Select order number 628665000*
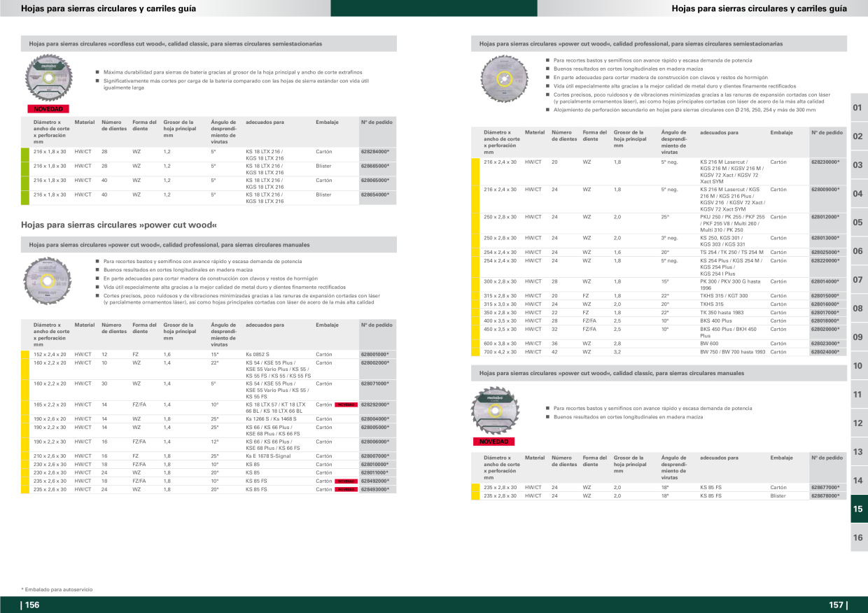The height and width of the screenshot is (613, 868). click(x=375, y=166)
